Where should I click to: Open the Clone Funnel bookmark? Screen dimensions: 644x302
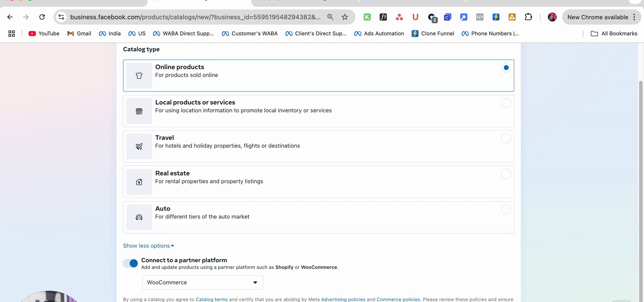click(433, 34)
